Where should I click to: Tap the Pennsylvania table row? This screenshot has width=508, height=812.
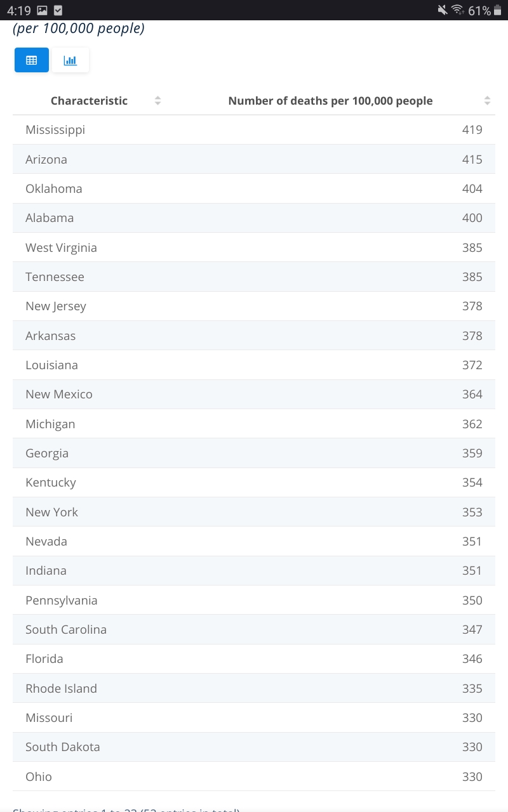click(x=254, y=600)
